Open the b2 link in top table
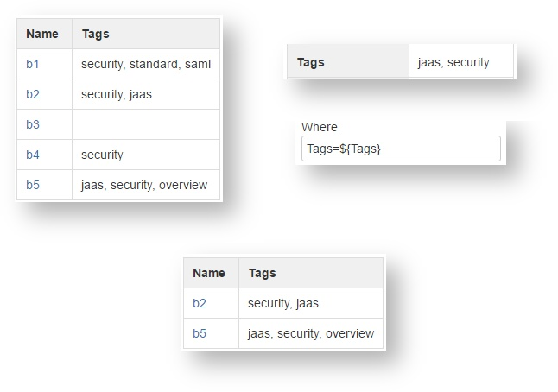This screenshot has height=392, width=558. (33, 94)
